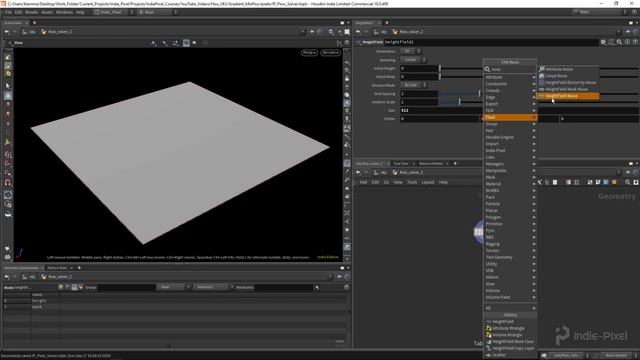Viewport: 640px width, 360px height.
Task: Pick Cloud Noise in the submenu
Action: (x=568, y=76)
